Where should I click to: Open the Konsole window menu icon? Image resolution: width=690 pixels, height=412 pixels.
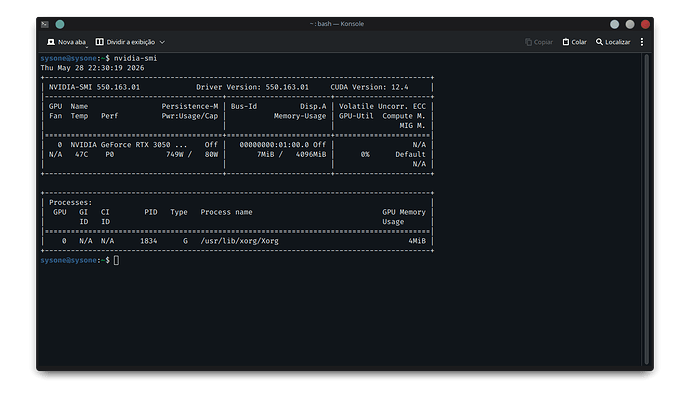[x=45, y=24]
